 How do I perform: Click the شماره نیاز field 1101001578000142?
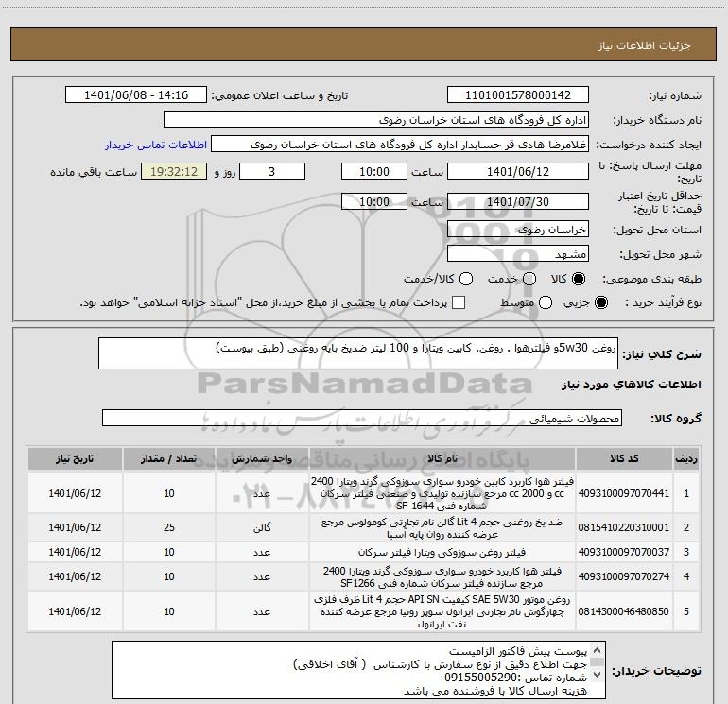(518, 95)
